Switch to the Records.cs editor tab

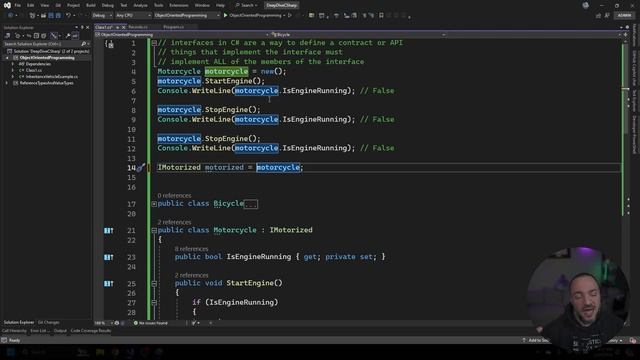coord(138,27)
